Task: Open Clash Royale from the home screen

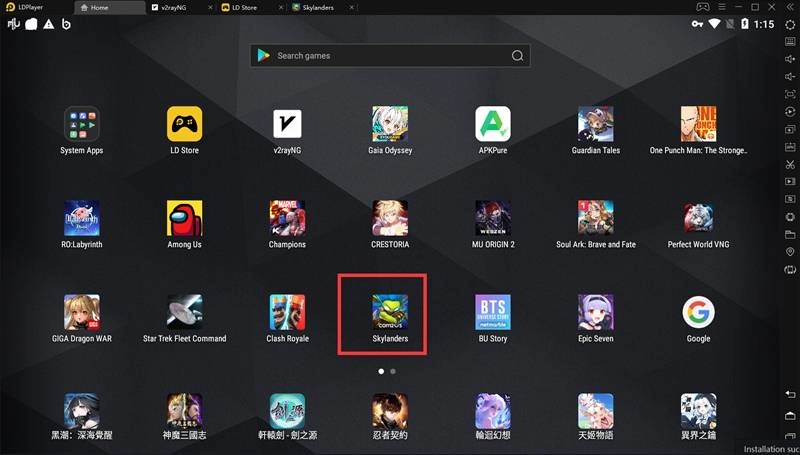Action: pyautogui.click(x=287, y=312)
